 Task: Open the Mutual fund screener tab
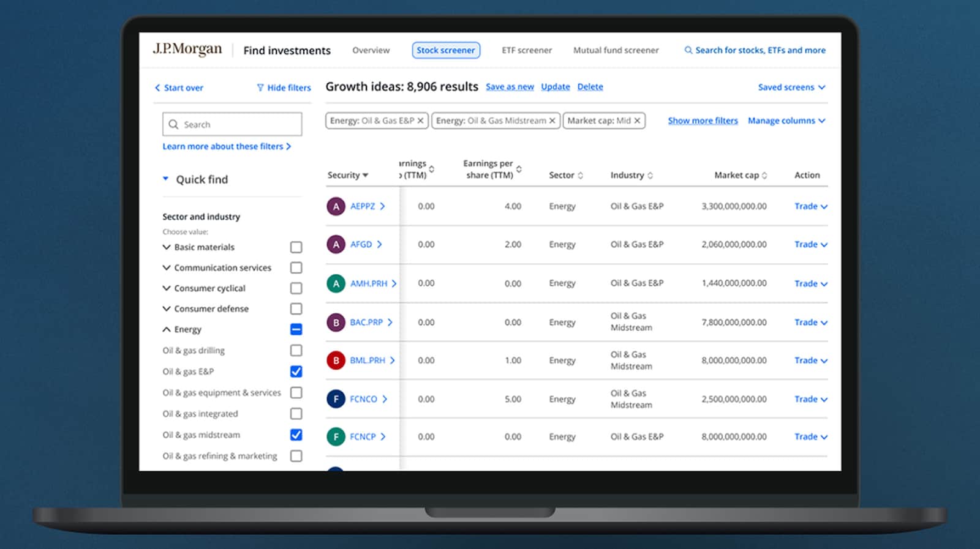(x=616, y=50)
